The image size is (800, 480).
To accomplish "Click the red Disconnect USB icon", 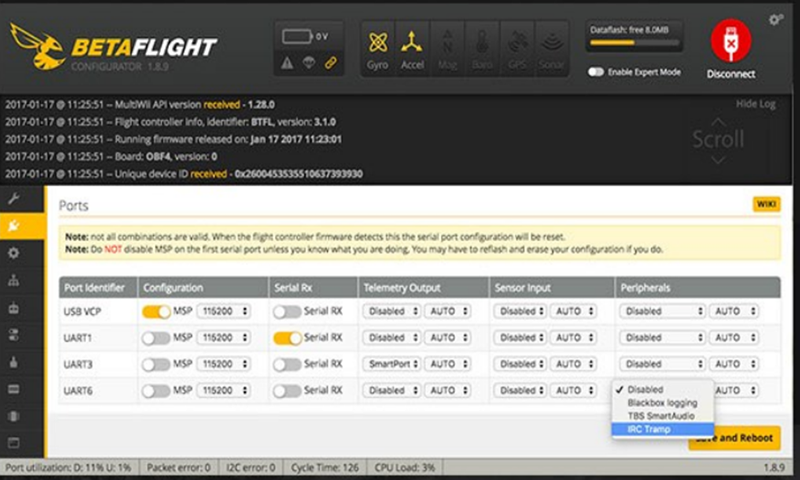I will click(731, 42).
